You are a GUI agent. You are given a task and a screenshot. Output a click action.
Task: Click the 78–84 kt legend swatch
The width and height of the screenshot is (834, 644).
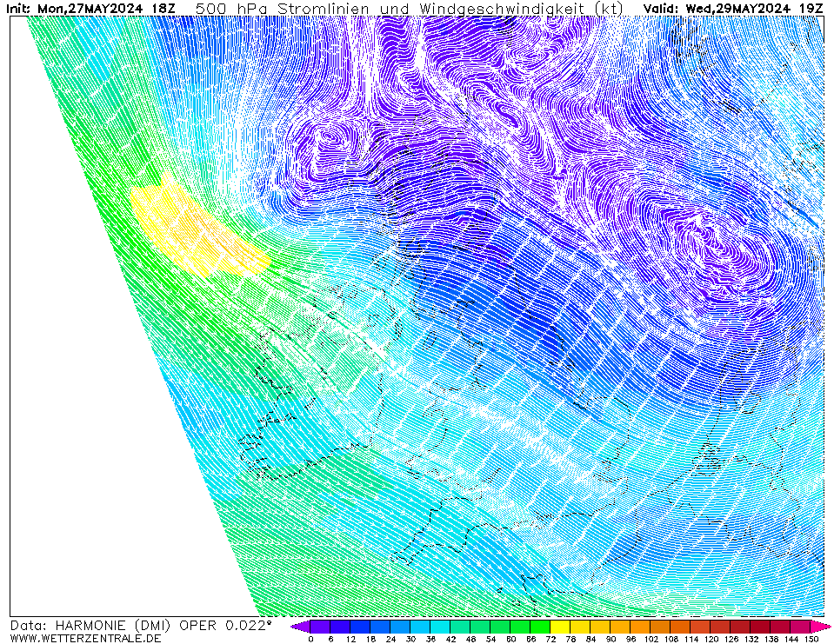[580, 627]
